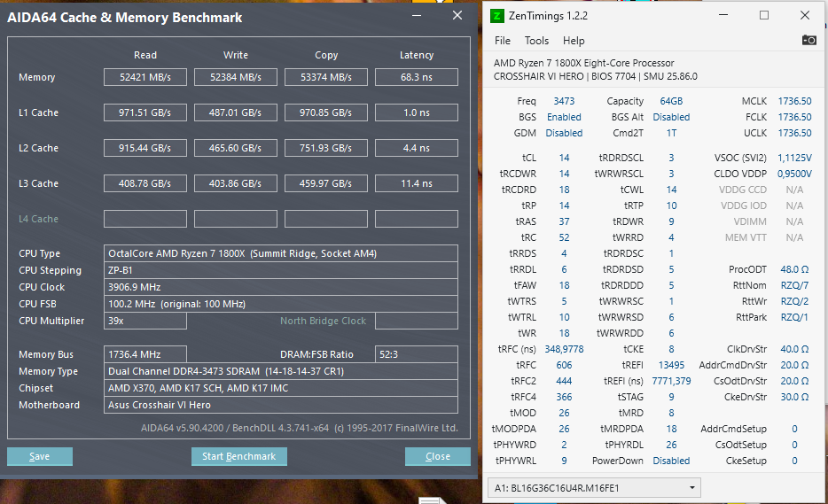The width and height of the screenshot is (828, 504).
Task: Take a ZenTimings screenshot with the camera icon
Action: (x=808, y=40)
